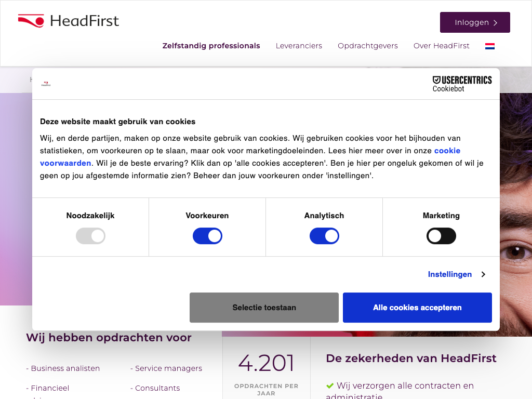Screen dimensions: 532x399
Task: Click the Selectie toestaan button
Action: point(264,308)
